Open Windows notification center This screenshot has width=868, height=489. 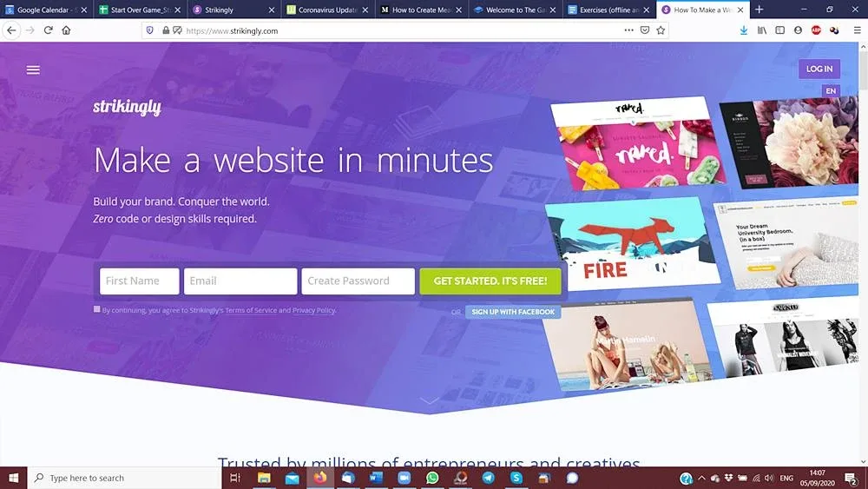pos(852,478)
